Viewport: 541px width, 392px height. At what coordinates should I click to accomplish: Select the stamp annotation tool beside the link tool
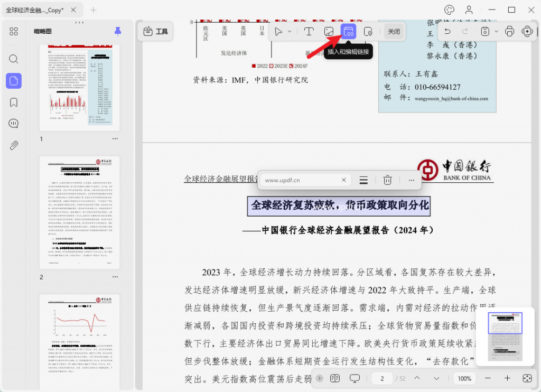pyautogui.click(x=368, y=31)
